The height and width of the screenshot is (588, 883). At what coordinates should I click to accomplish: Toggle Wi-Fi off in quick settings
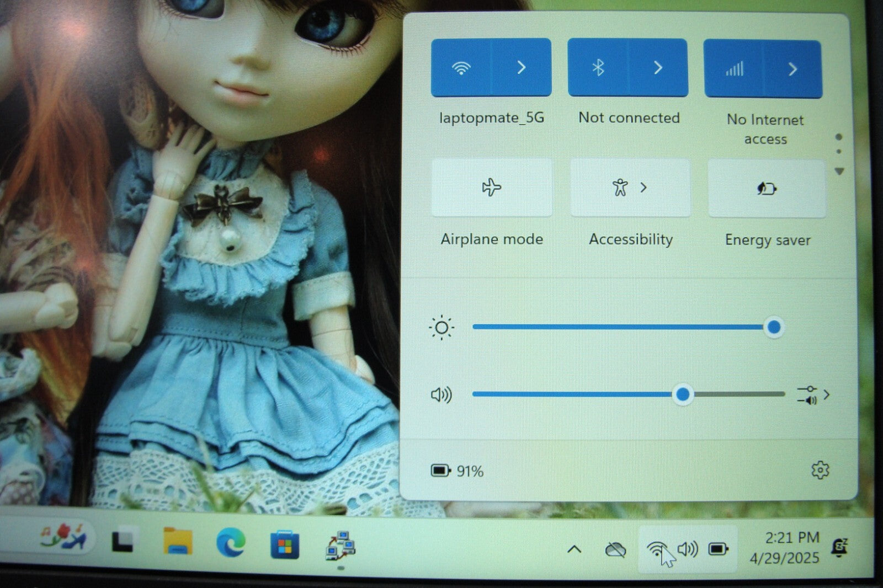[x=461, y=68]
